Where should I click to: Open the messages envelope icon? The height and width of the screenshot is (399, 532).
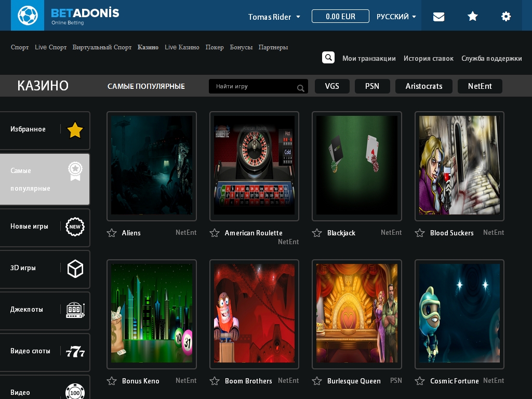click(438, 17)
